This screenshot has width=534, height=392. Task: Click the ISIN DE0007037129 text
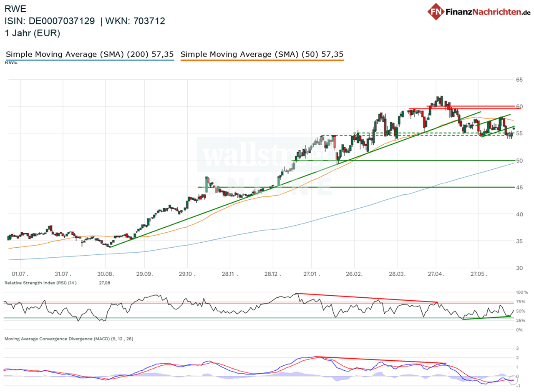50,21
